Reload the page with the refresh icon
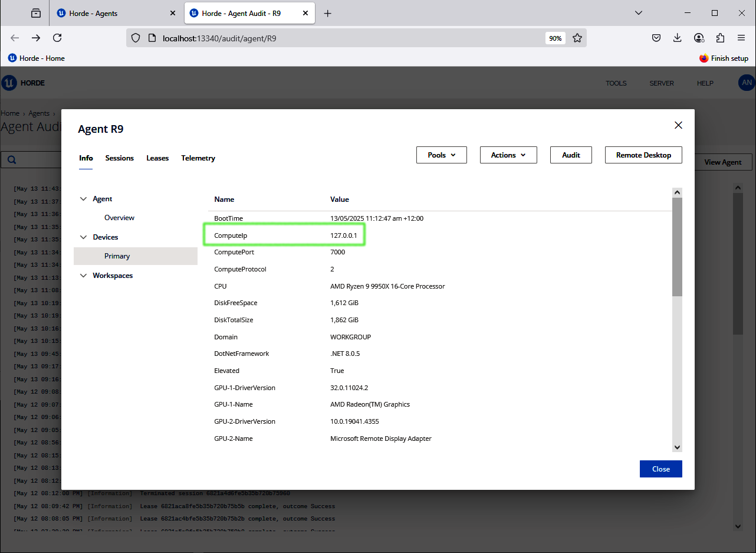Image resolution: width=756 pixels, height=553 pixels. [57, 38]
